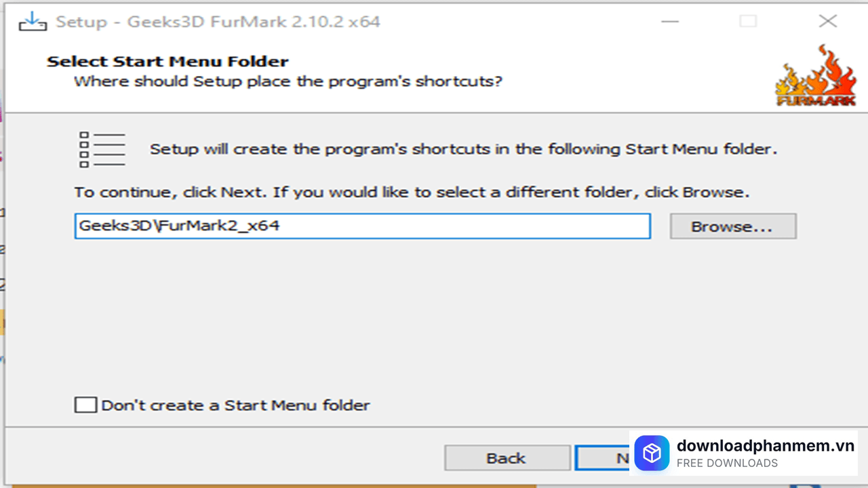This screenshot has height=488, width=868.
Task: Click the checklist icon beside setup description
Action: pos(102,150)
